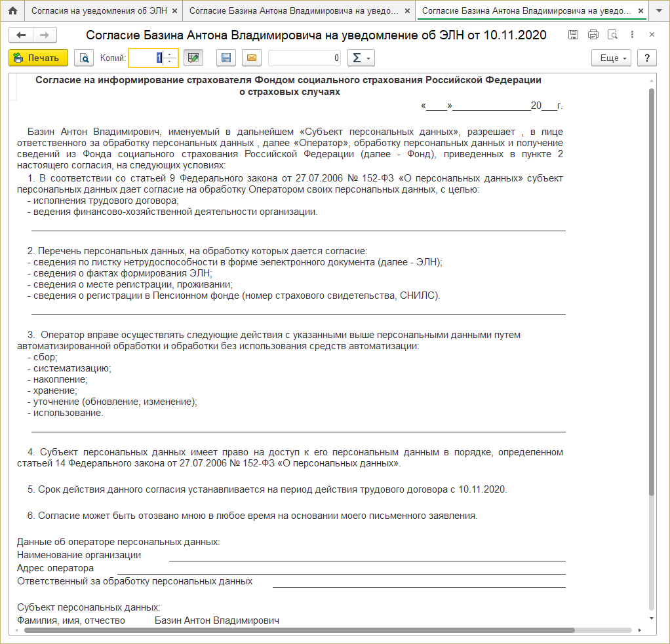Toggle the editing mode icon

tap(193, 58)
